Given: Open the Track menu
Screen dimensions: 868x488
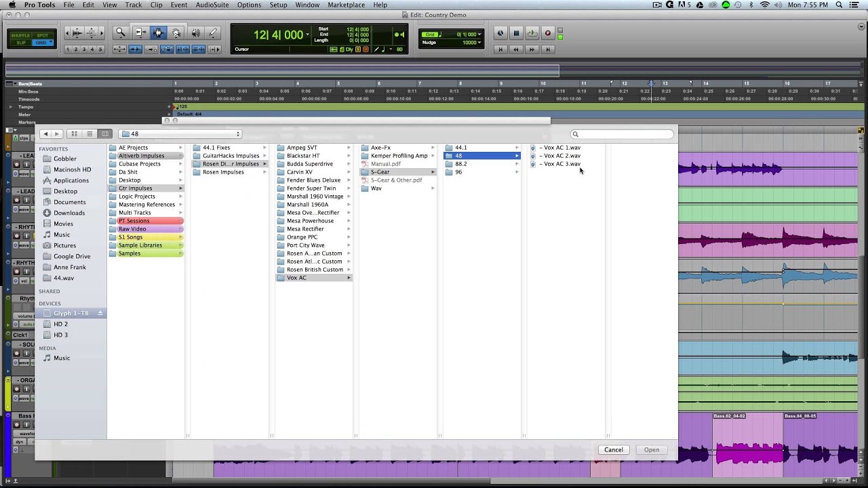Looking at the screenshot, I should pos(134,5).
